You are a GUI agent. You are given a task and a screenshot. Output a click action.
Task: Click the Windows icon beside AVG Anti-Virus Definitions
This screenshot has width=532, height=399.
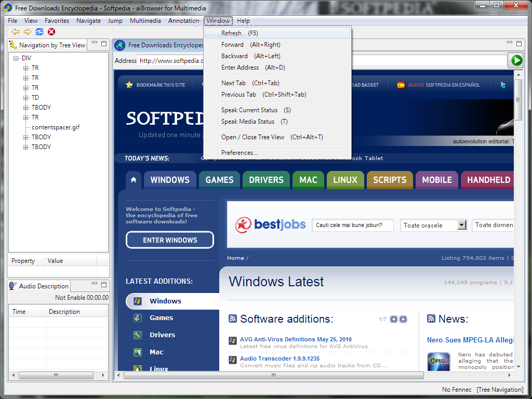coord(233,341)
